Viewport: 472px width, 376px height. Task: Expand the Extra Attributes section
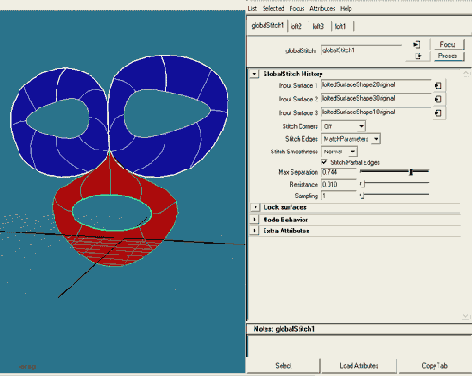tap(255, 231)
